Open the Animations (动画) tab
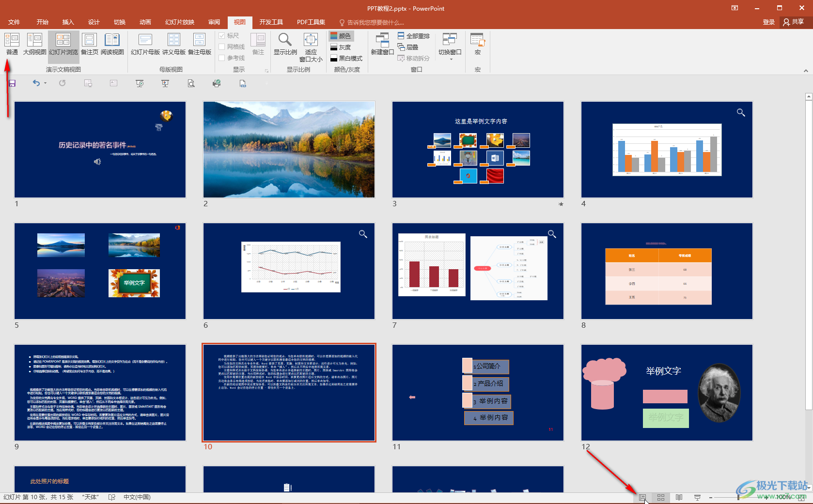This screenshot has height=504, width=813. [145, 22]
